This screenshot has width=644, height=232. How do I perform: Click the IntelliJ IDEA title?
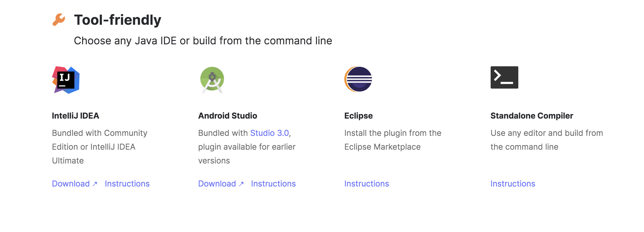pos(76,116)
